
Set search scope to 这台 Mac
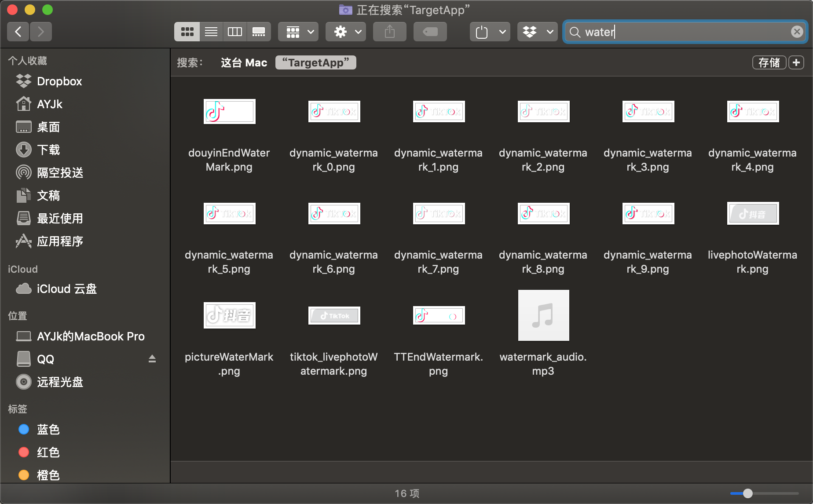244,62
